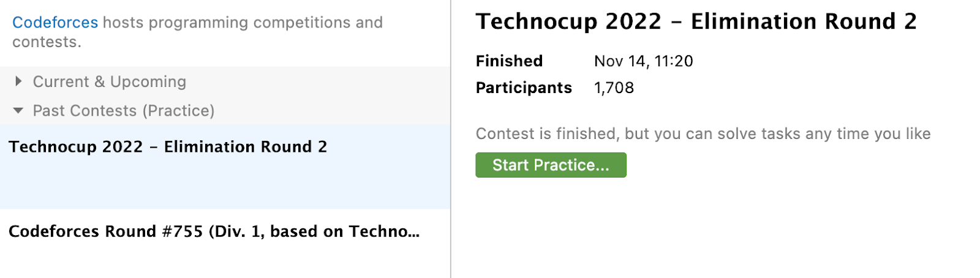Select the Codeforces Round #755 list entry
This screenshot has width=980, height=278.
tap(213, 231)
